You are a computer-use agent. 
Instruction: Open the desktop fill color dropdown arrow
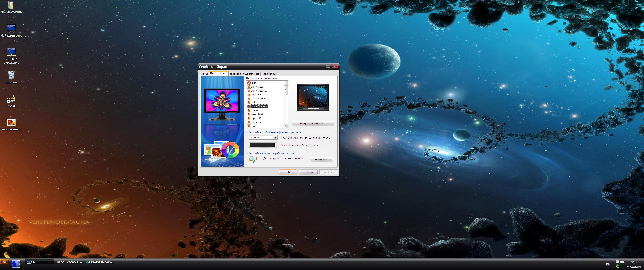[x=276, y=145]
